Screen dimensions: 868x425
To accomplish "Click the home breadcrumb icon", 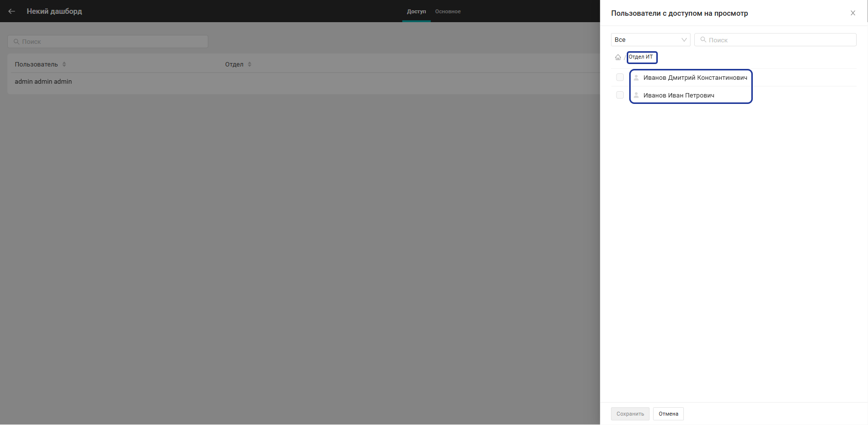I will [618, 58].
